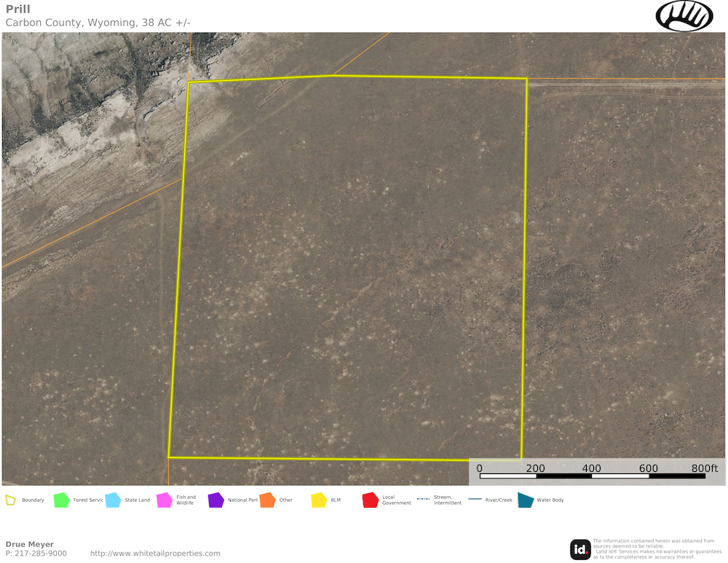The width and height of the screenshot is (728, 563).
Task: Click the Boundary legend polygon icon
Action: (x=10, y=500)
